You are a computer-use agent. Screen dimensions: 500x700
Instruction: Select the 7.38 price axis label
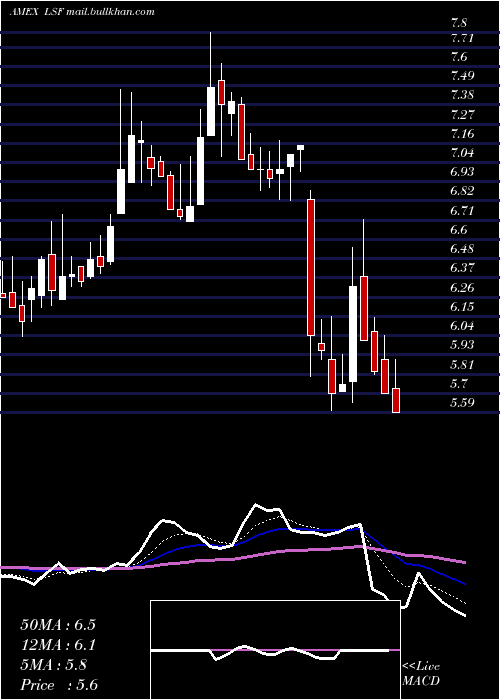pos(463,95)
